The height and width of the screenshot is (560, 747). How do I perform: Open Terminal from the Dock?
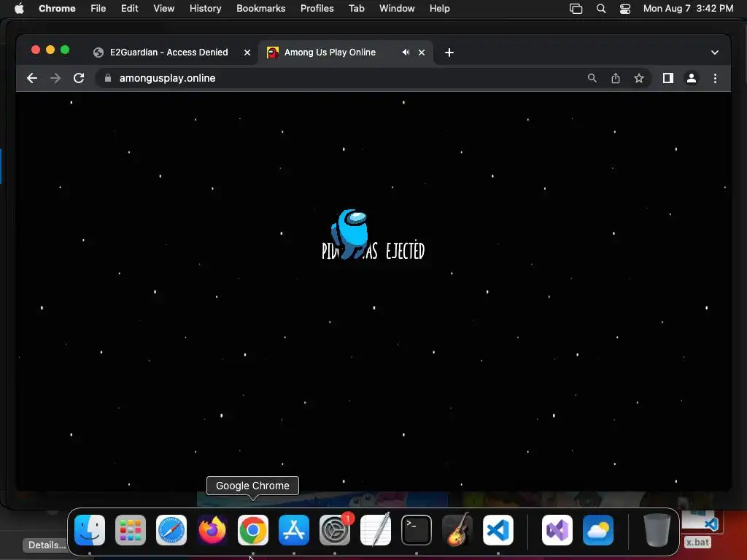pos(417,529)
